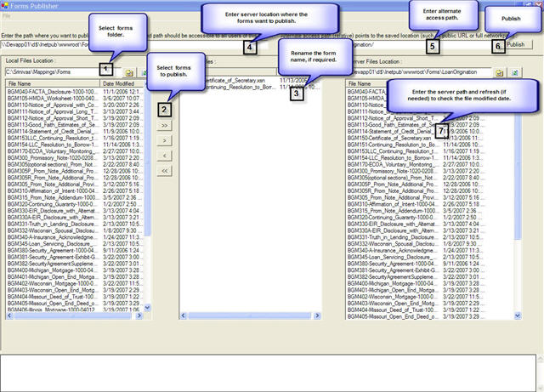The image size is (544, 392).
Task: Click server list scrollbar down arrow
Action: point(518,315)
